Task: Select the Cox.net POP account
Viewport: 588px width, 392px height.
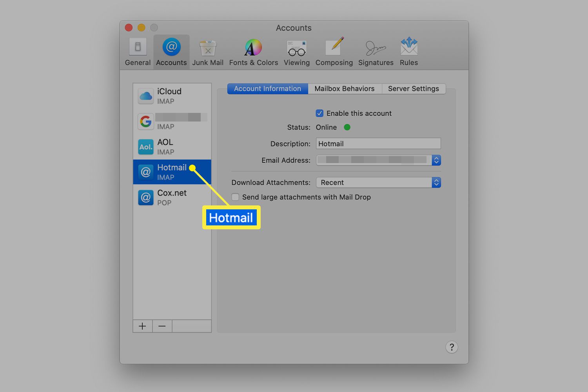Action: 172,198
